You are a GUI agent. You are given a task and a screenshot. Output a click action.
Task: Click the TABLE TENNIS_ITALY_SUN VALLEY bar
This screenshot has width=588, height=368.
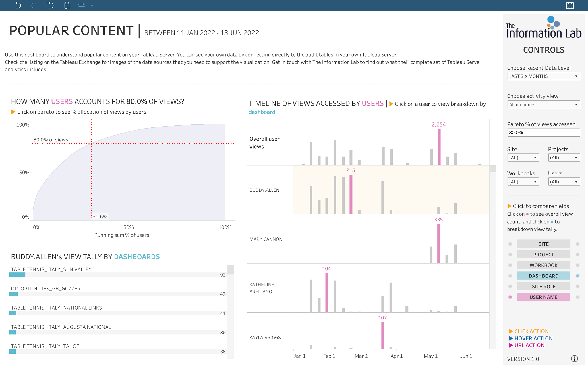coord(17,275)
